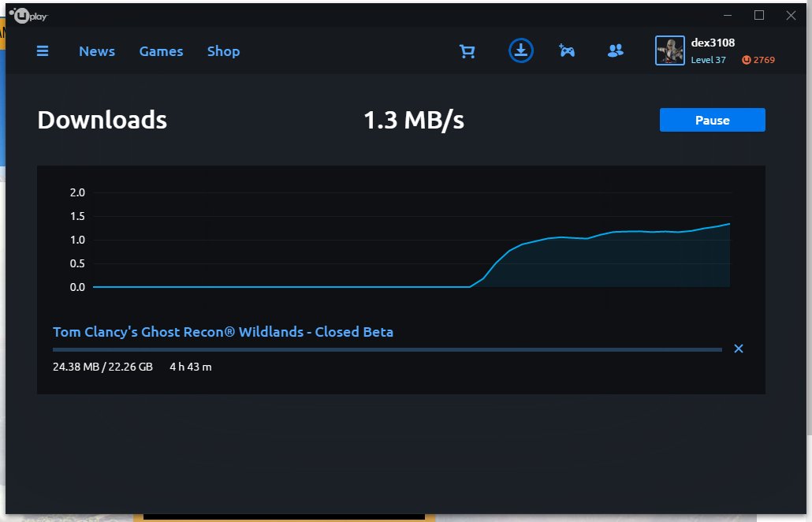Click the 4 h 43 m remaining time
Viewport: 812px width, 522px height.
pyautogui.click(x=191, y=367)
